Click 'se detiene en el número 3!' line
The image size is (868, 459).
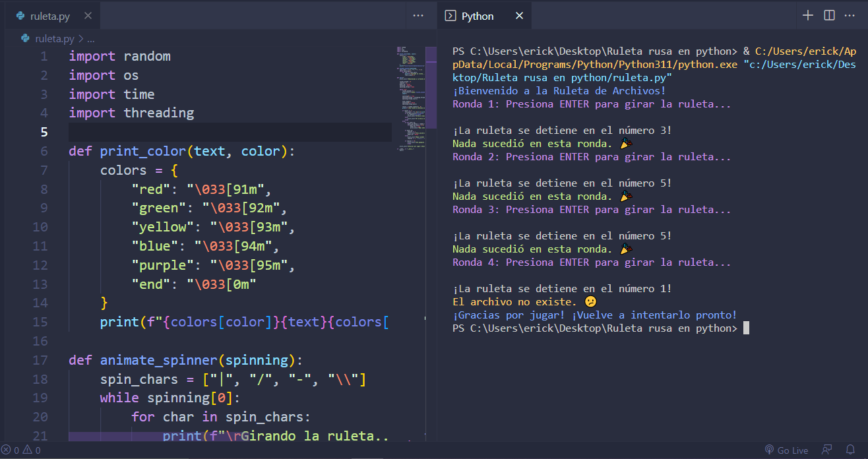[x=562, y=130]
